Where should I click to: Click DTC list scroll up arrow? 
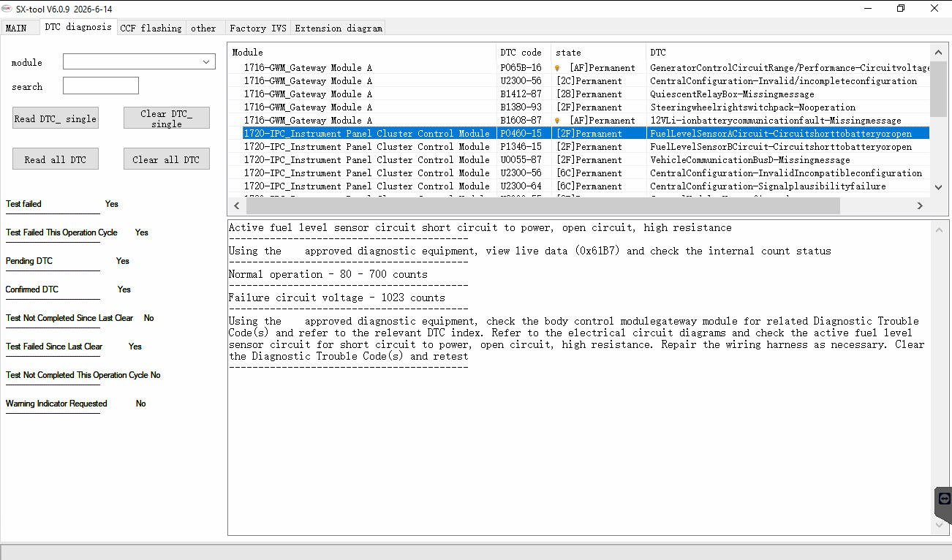(939, 53)
